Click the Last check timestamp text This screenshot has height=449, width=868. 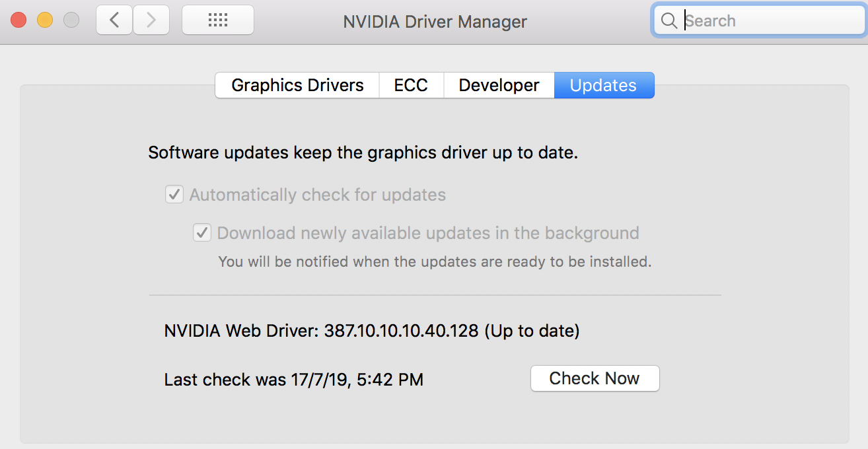pyautogui.click(x=294, y=380)
